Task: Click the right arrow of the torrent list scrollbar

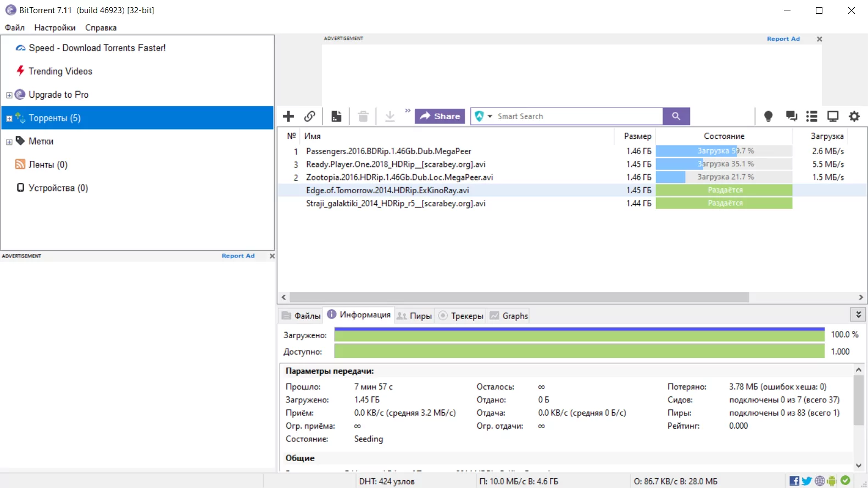Action: (861, 297)
